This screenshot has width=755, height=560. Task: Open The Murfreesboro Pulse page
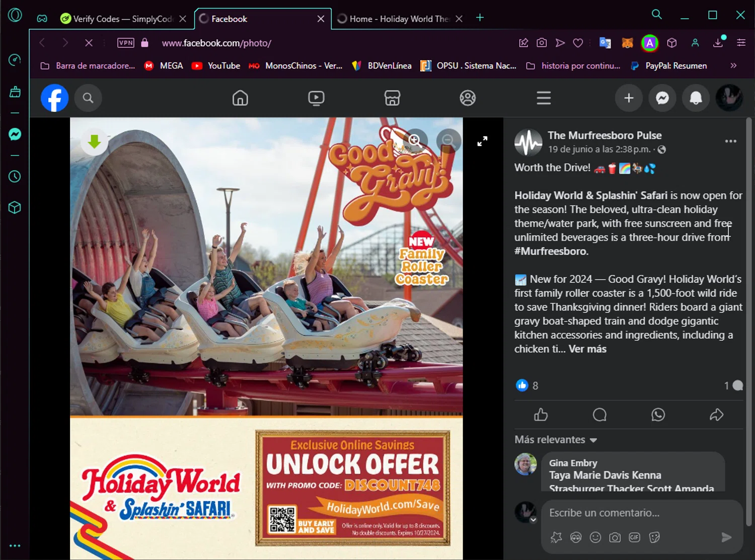[x=605, y=135]
